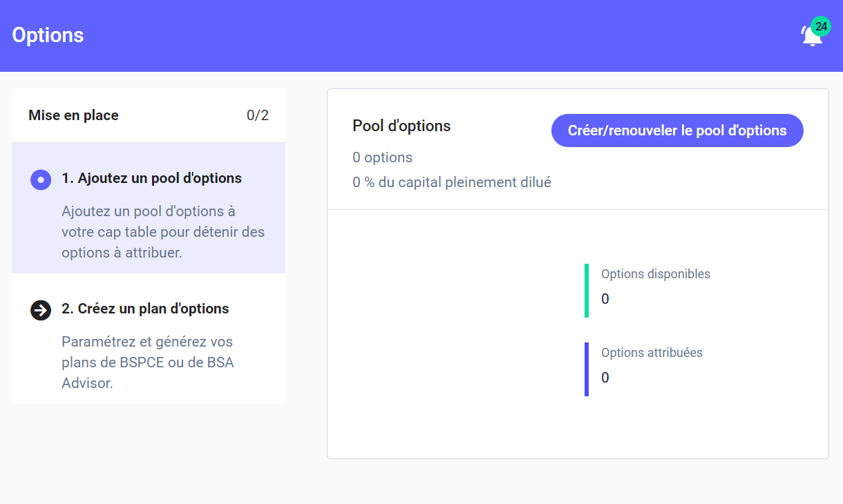
Task: Click the 'Mise en place' panel header
Action: pos(73,115)
